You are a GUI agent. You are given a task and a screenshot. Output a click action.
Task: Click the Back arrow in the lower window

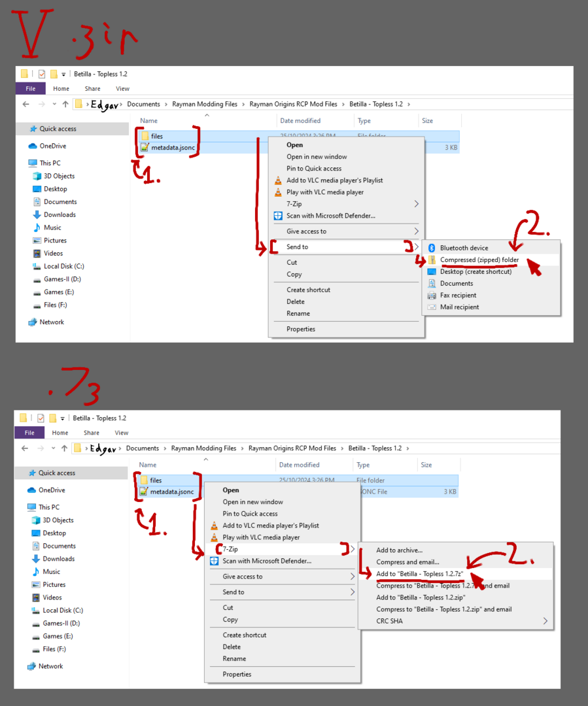[25, 448]
